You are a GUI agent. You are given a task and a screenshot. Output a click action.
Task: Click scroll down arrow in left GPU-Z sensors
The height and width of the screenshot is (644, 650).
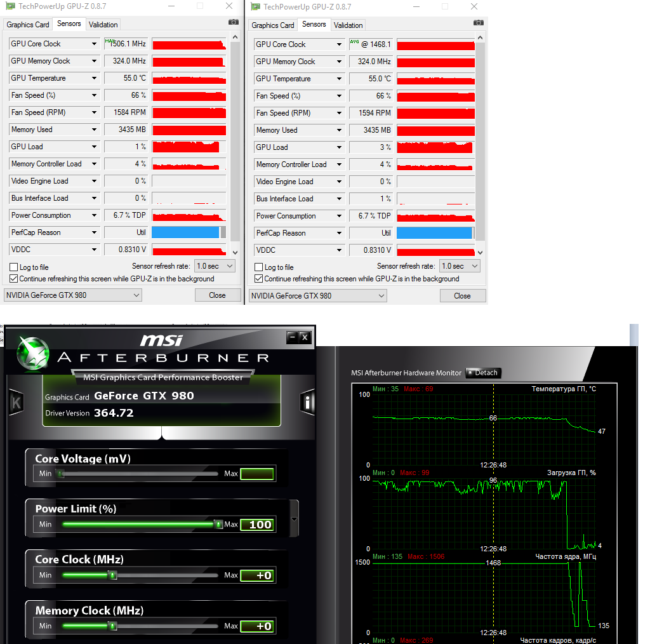pos(235,253)
